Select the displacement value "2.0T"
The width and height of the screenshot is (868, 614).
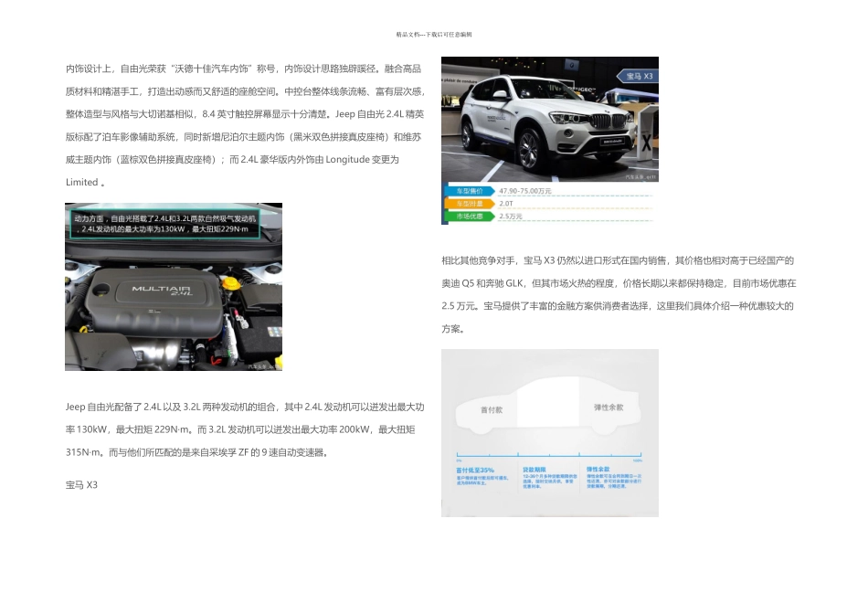(506, 204)
